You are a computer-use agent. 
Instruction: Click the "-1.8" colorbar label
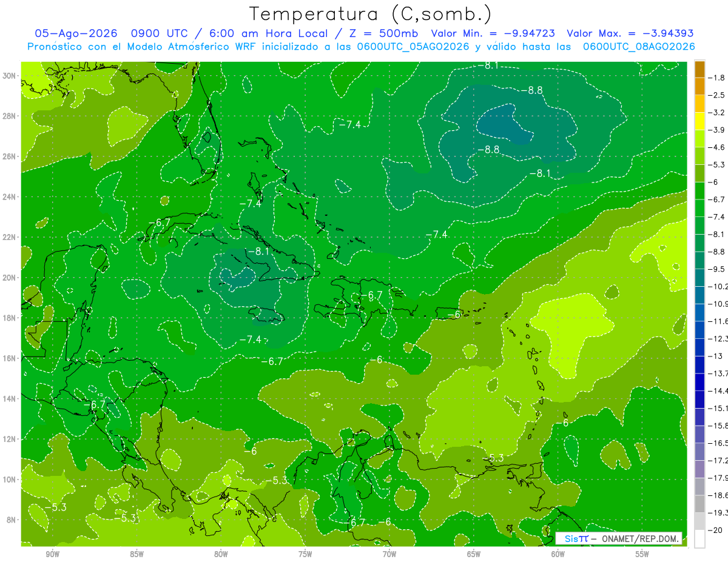tap(717, 78)
